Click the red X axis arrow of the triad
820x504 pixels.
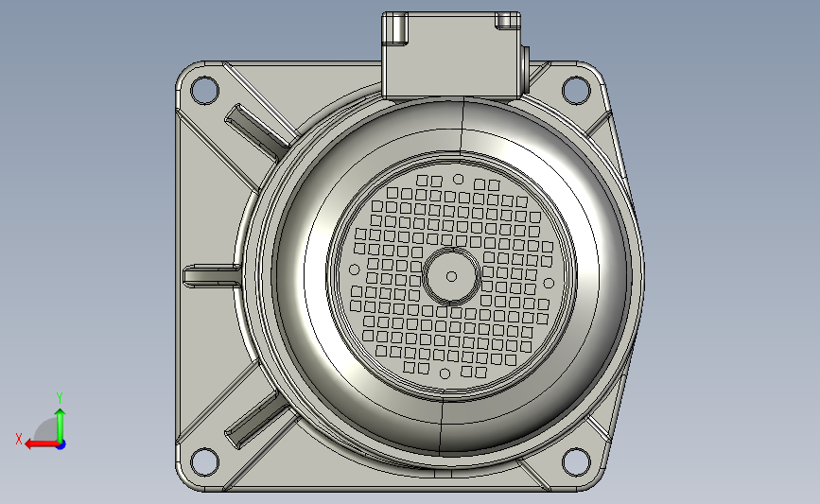42,444
